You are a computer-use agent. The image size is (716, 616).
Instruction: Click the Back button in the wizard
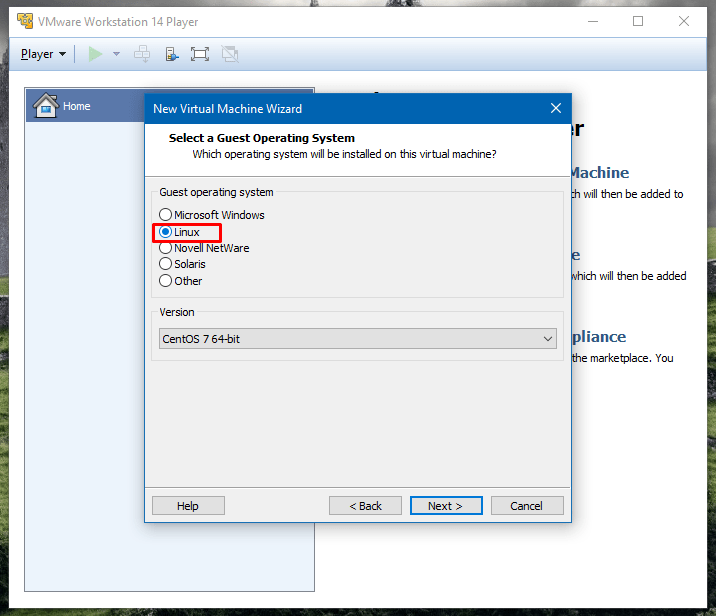(x=365, y=506)
